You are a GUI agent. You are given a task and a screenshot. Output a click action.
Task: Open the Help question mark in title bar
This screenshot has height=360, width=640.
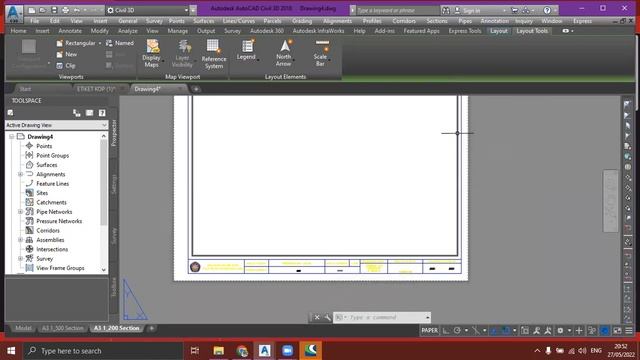[547, 10]
